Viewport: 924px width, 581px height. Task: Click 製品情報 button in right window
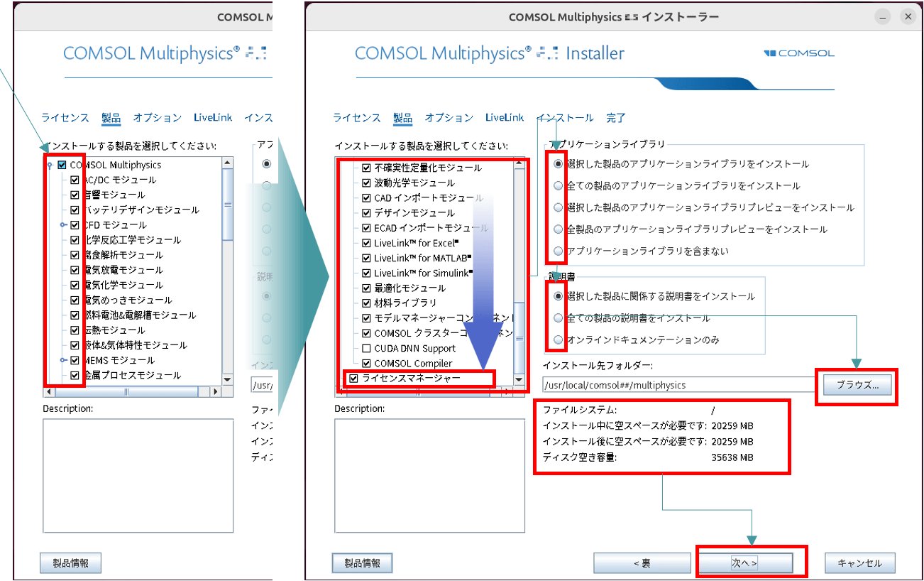click(x=362, y=563)
